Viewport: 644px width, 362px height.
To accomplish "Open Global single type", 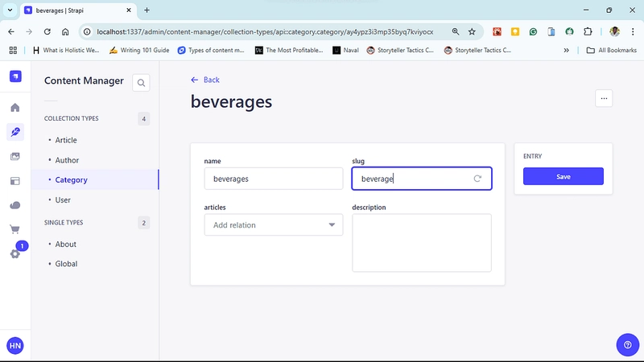I will point(66,264).
